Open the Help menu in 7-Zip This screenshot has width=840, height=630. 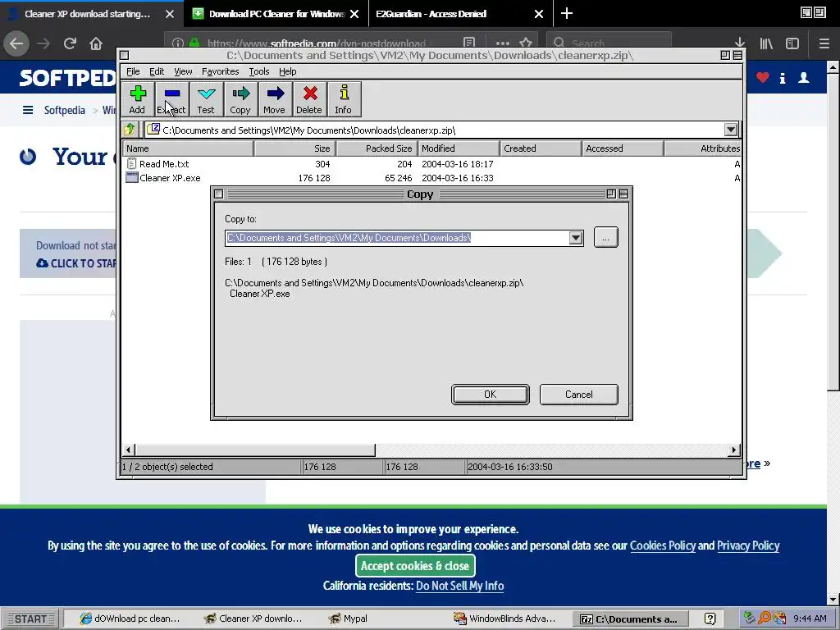287,71
